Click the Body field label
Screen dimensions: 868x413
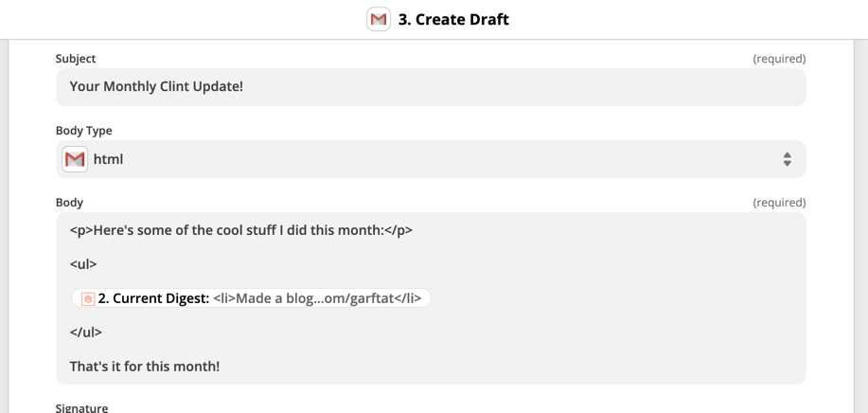coord(69,203)
